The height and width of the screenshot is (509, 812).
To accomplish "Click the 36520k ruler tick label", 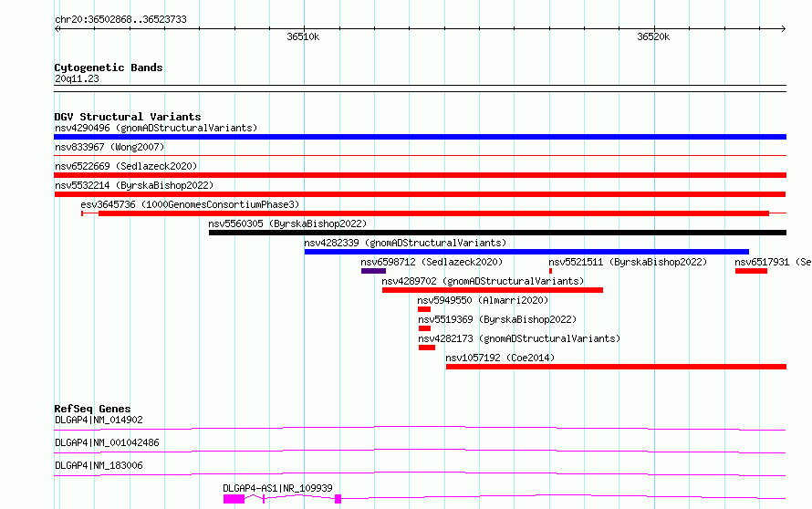I will click(653, 36).
